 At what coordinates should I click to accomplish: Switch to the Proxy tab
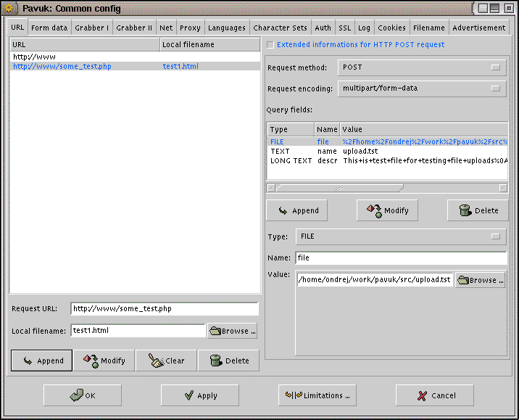pyautogui.click(x=190, y=28)
